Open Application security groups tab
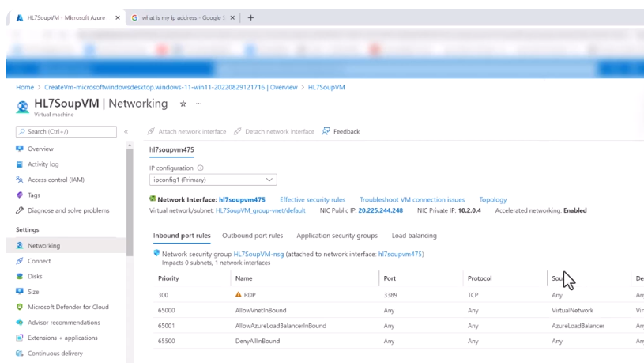Screen dimensions: 644x363 pyautogui.click(x=337, y=236)
